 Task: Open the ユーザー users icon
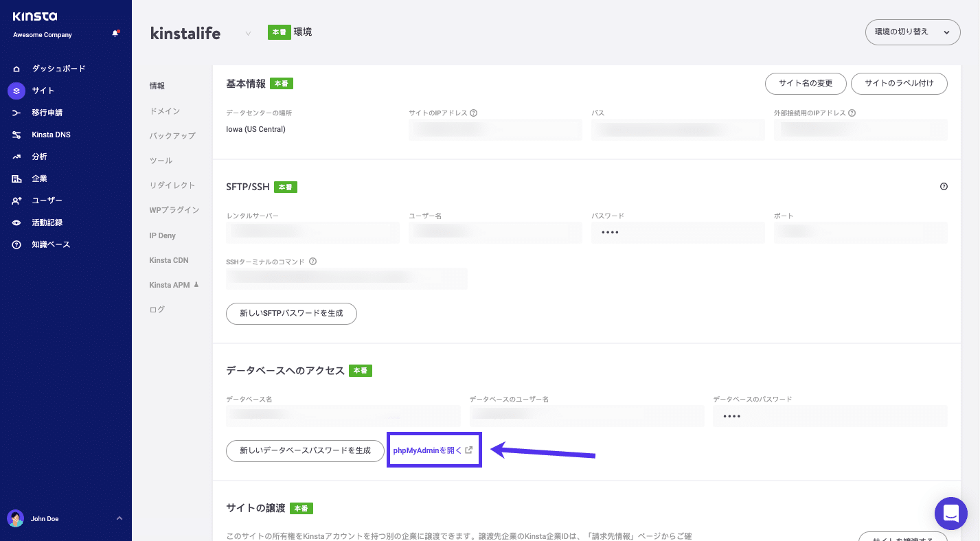coord(16,200)
